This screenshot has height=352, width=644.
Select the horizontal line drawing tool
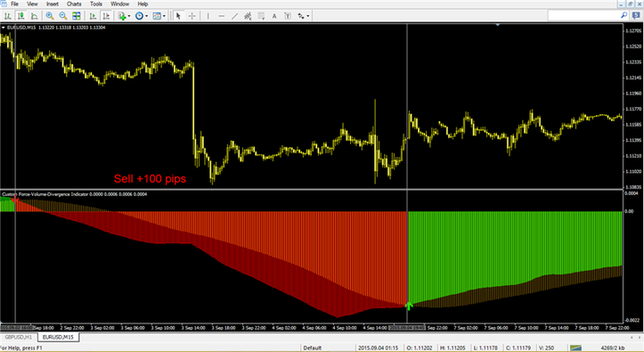222,16
